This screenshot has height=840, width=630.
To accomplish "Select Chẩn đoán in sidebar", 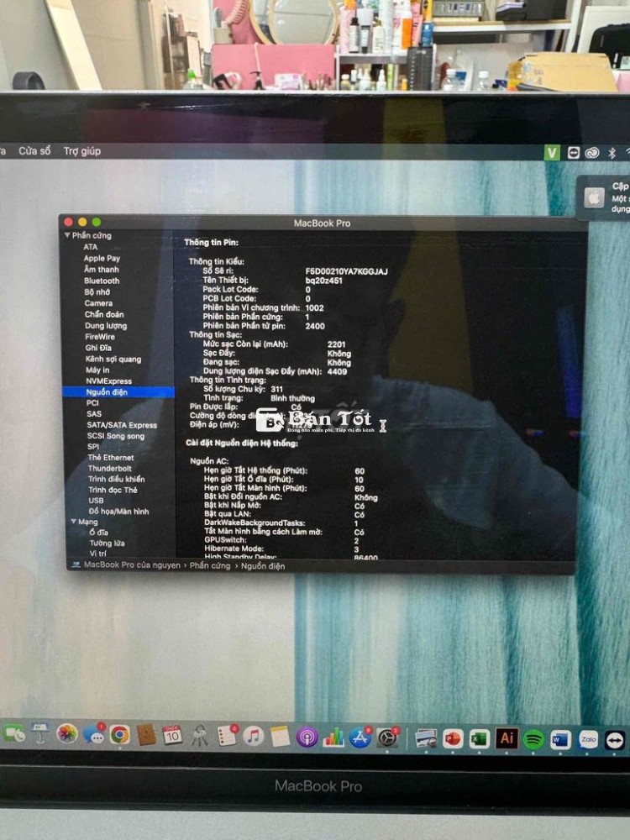I will [104, 314].
